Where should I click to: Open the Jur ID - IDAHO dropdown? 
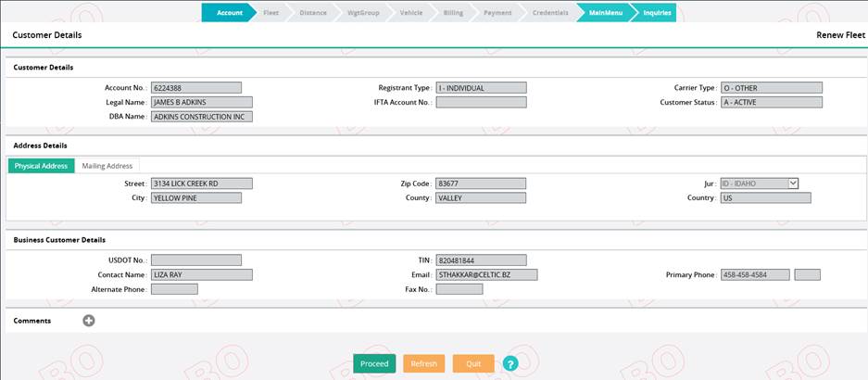pos(793,184)
